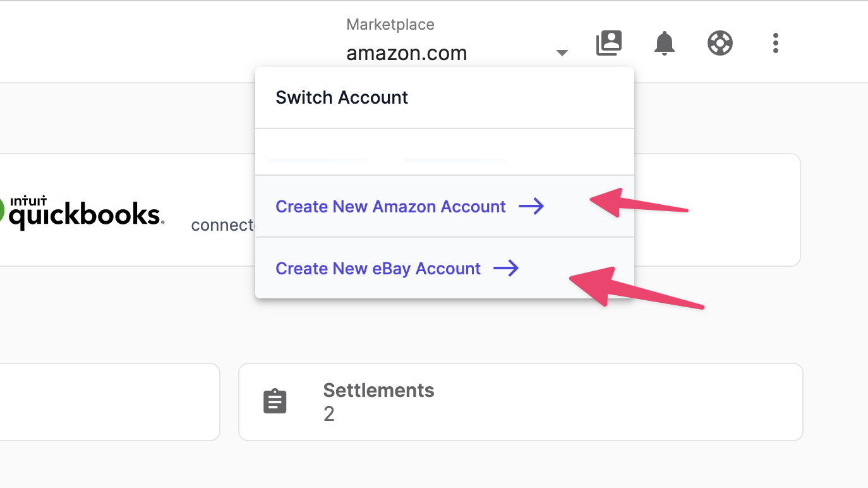Click the Marketplace field label
The height and width of the screenshot is (488, 868).
[x=390, y=25]
